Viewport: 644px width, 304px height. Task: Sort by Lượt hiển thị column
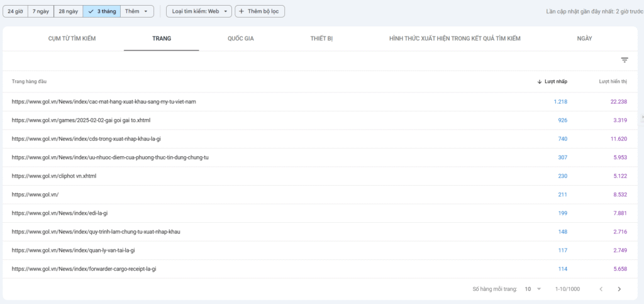click(x=613, y=82)
